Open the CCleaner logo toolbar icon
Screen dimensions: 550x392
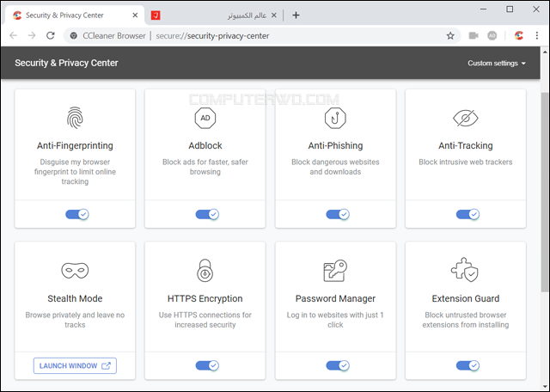[519, 35]
